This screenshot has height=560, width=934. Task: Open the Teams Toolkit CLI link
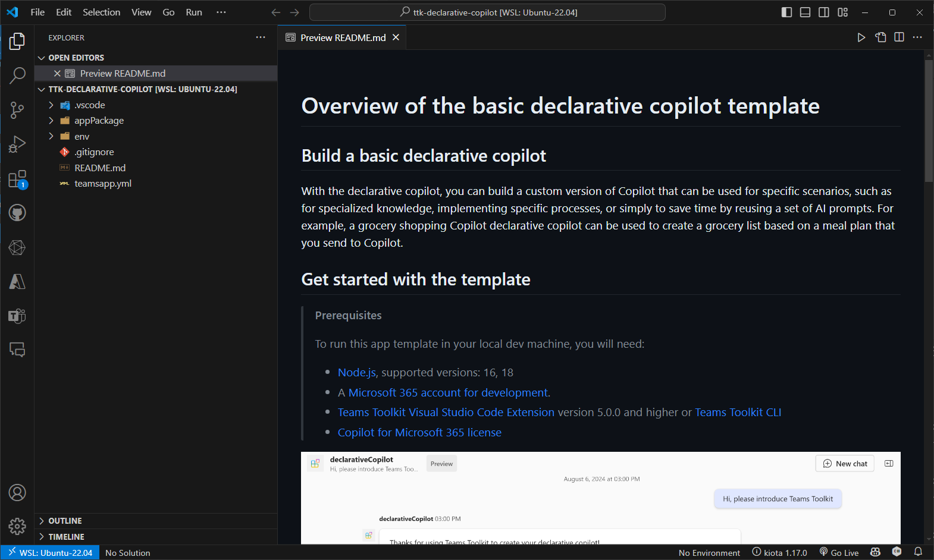point(738,413)
